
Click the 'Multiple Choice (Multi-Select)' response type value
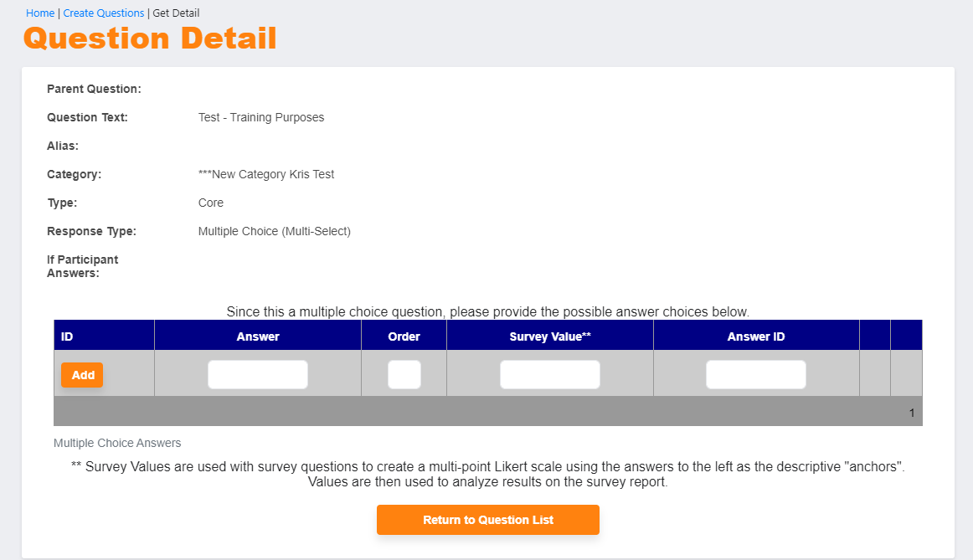(x=275, y=232)
